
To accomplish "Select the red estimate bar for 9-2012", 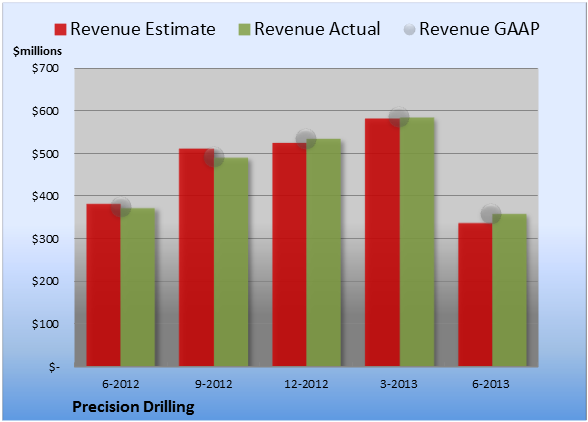I will click(196, 257).
